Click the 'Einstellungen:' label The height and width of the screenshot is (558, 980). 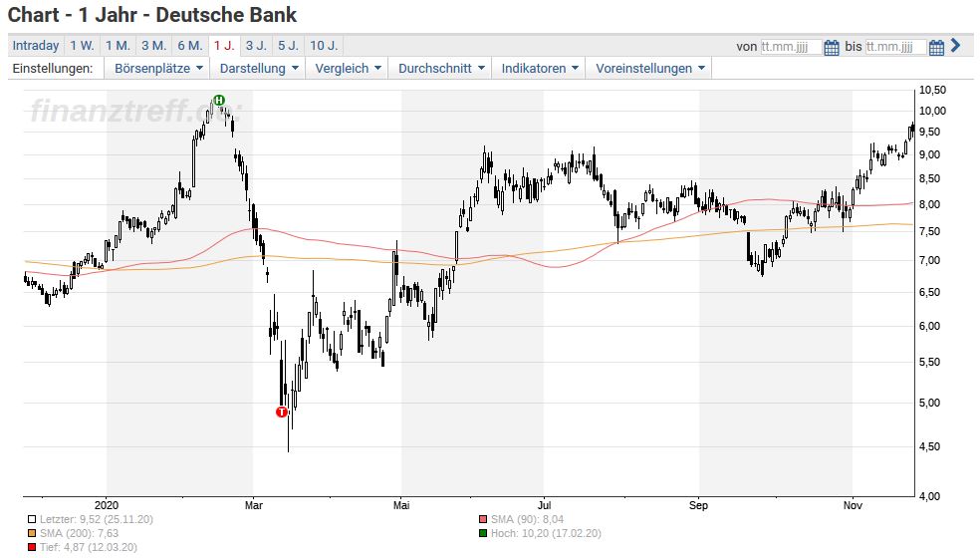coord(53,68)
